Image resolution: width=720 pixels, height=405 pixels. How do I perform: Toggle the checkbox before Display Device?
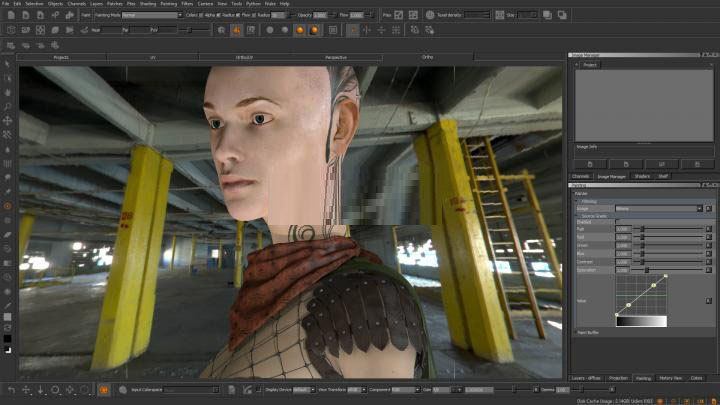(x=259, y=390)
